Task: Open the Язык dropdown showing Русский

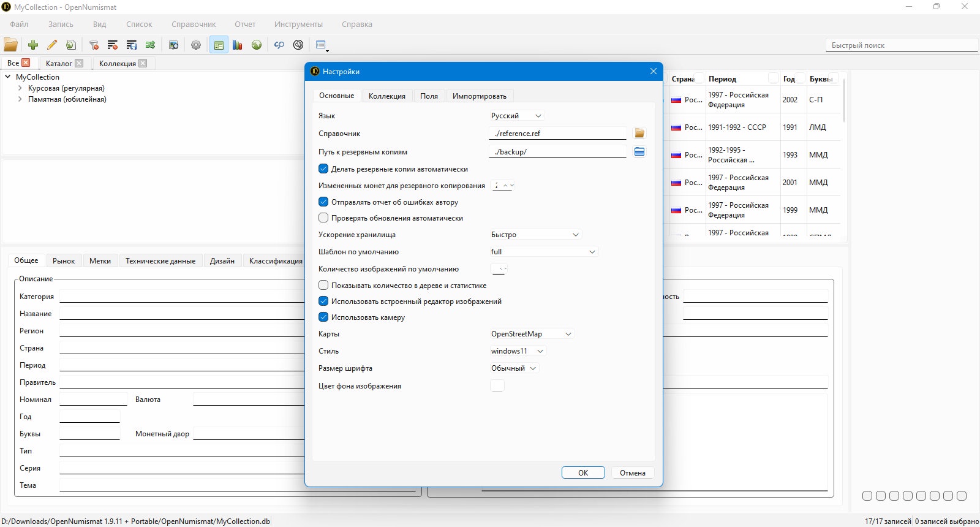Action: [x=516, y=116]
